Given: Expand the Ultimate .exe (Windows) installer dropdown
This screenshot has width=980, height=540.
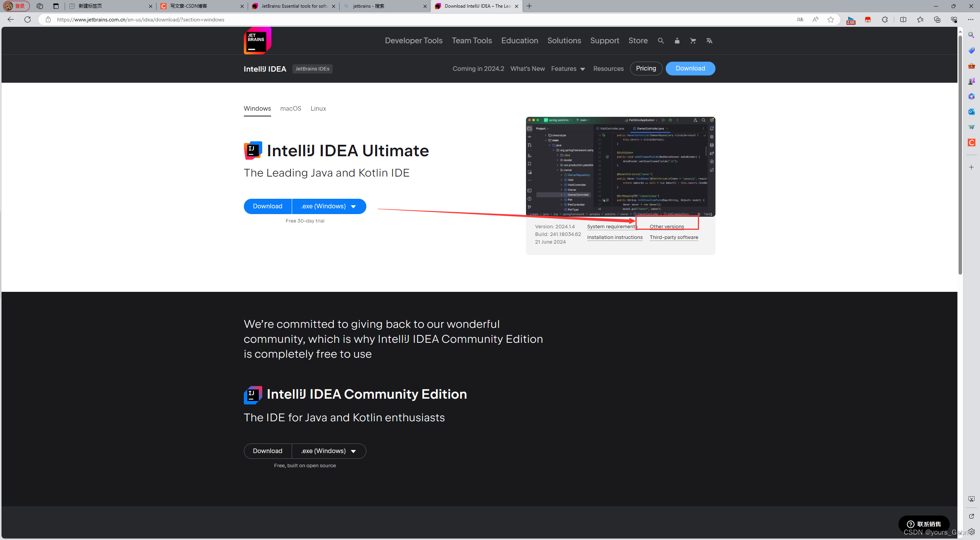Looking at the screenshot, I should 329,206.
